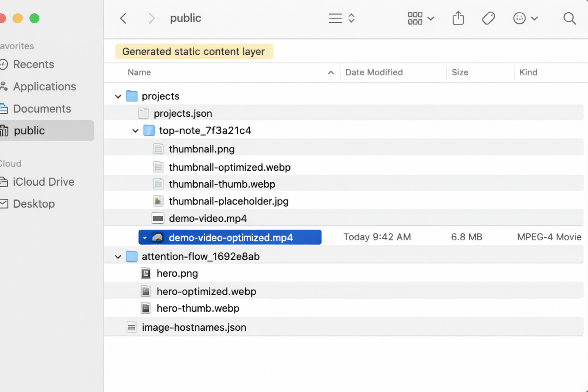The height and width of the screenshot is (392, 588).
Task: Select the hero.png image icon
Action: (146, 273)
